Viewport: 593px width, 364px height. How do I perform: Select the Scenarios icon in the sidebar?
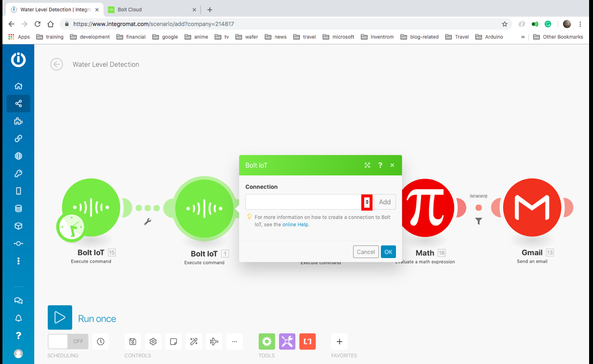(18, 104)
